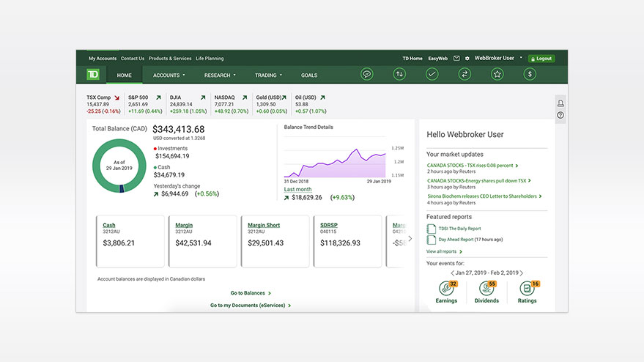Click the transfer arrows circle icon
644x362 pixels.
465,74
